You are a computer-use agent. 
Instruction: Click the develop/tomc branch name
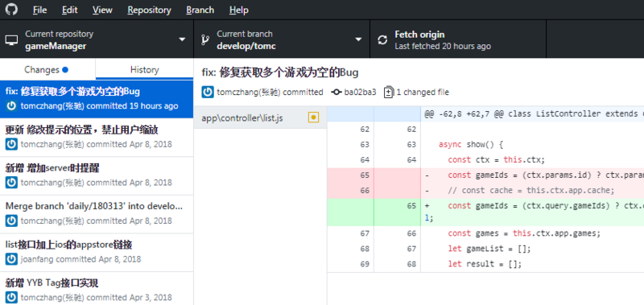click(246, 46)
